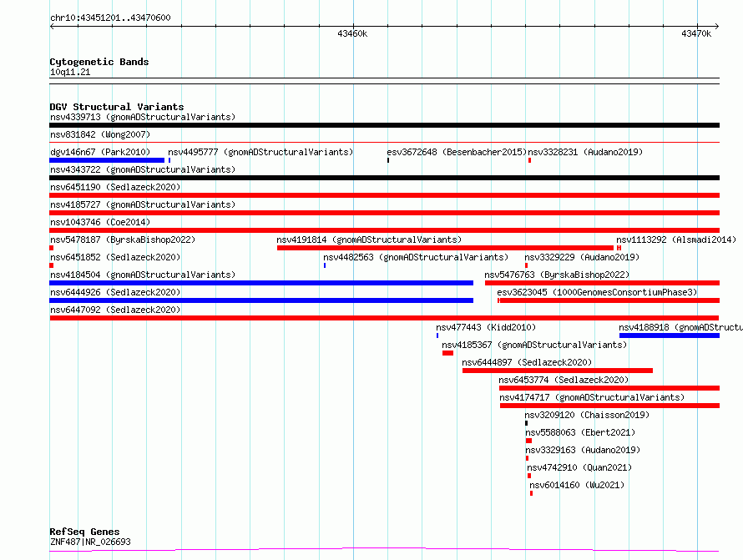Screen dimensions: 743x560
Task: Click the right arrow on the ruler
Action: (x=717, y=26)
